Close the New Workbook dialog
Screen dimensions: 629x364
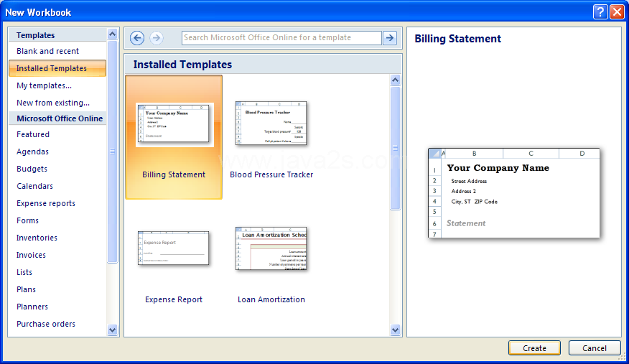point(617,12)
